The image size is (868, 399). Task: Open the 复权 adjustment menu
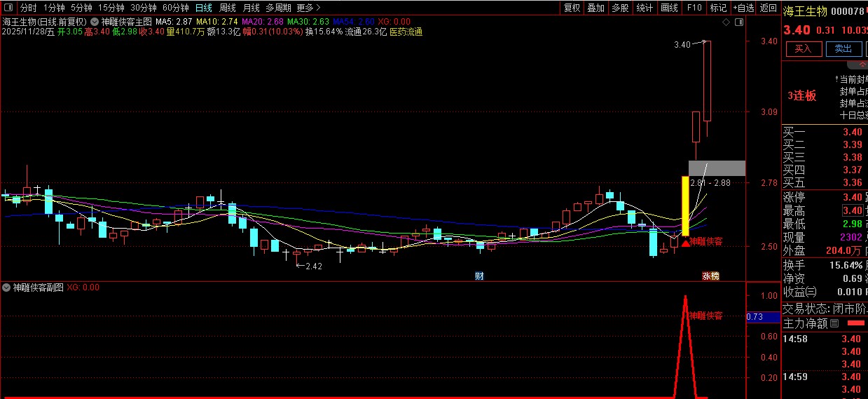point(572,8)
